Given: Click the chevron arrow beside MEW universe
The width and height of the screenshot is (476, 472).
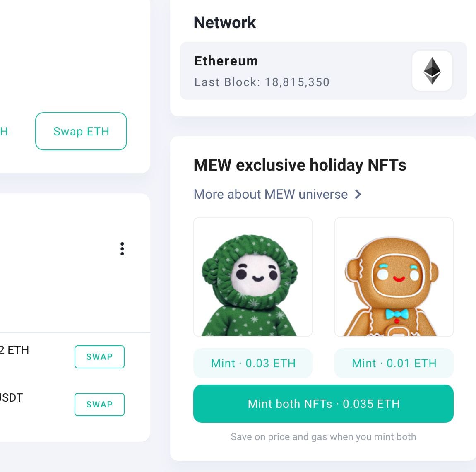Looking at the screenshot, I should pos(358,194).
